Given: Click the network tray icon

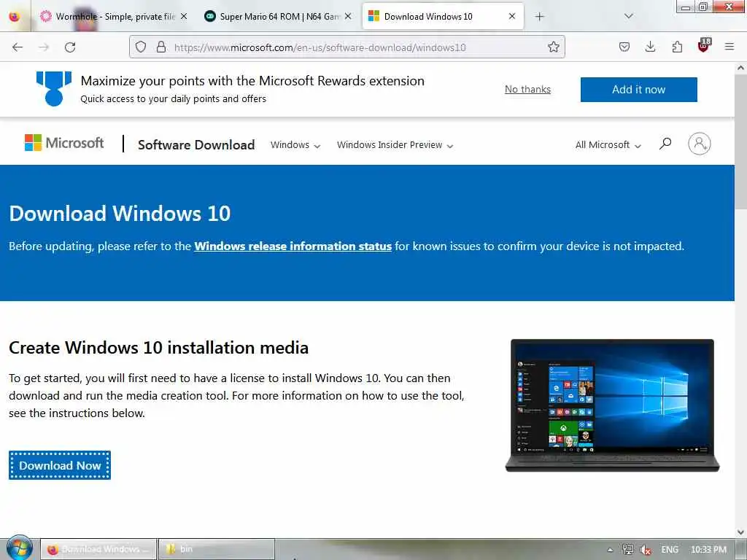Looking at the screenshot, I should (x=628, y=550).
